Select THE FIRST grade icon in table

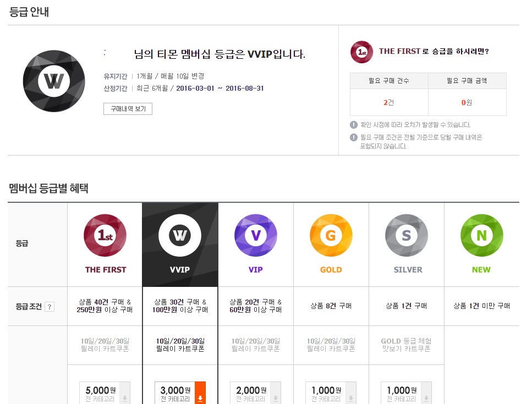point(105,236)
